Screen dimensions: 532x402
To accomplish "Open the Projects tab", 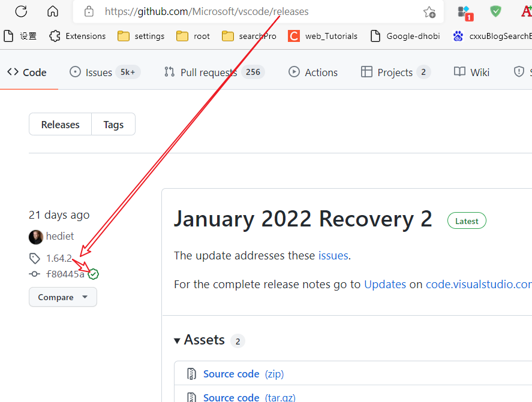I will pyautogui.click(x=396, y=72).
